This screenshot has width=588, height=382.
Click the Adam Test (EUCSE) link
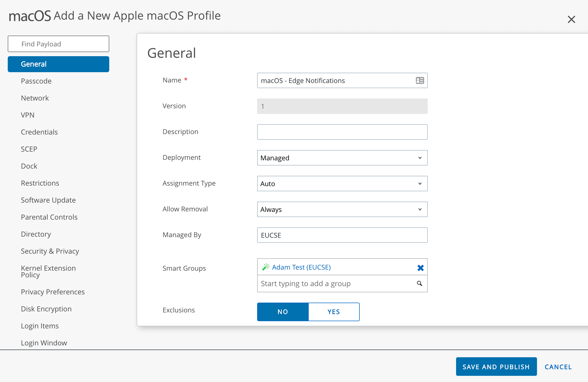(x=301, y=267)
